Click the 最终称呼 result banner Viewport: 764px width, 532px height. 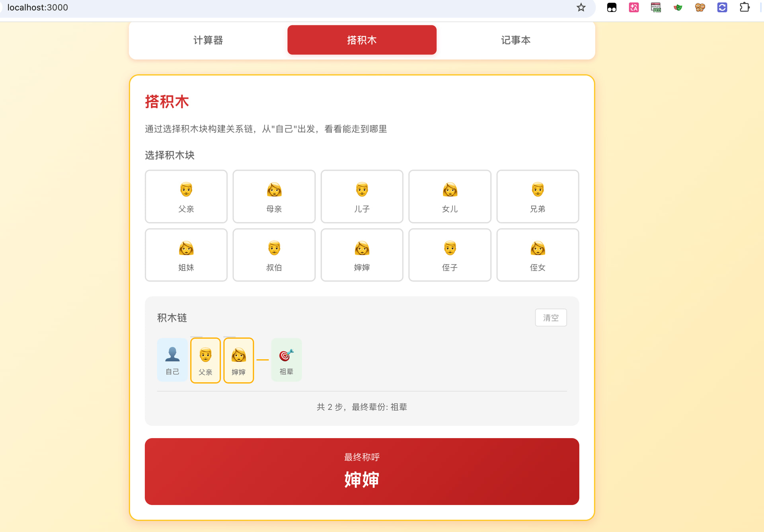click(362, 472)
